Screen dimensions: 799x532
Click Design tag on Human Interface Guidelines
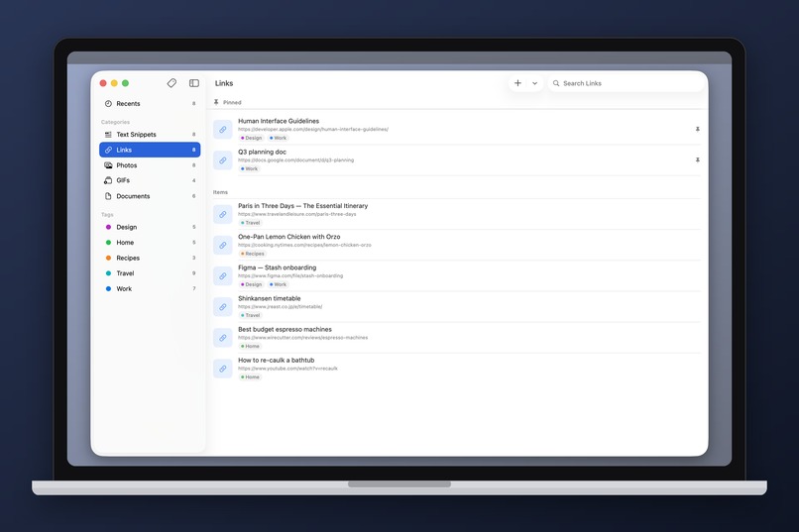pyautogui.click(x=251, y=138)
